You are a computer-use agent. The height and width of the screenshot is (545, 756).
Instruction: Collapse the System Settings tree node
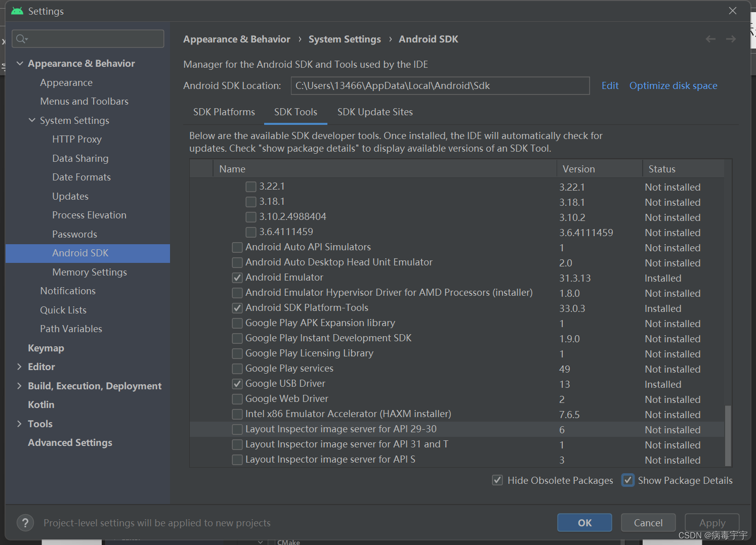point(32,120)
